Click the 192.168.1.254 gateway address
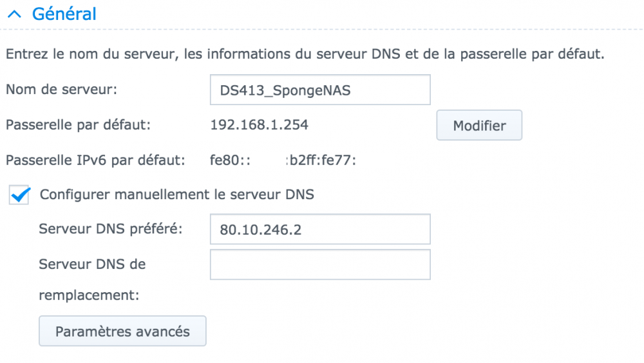Screen dimensions: 644x363 pyautogui.click(x=259, y=125)
